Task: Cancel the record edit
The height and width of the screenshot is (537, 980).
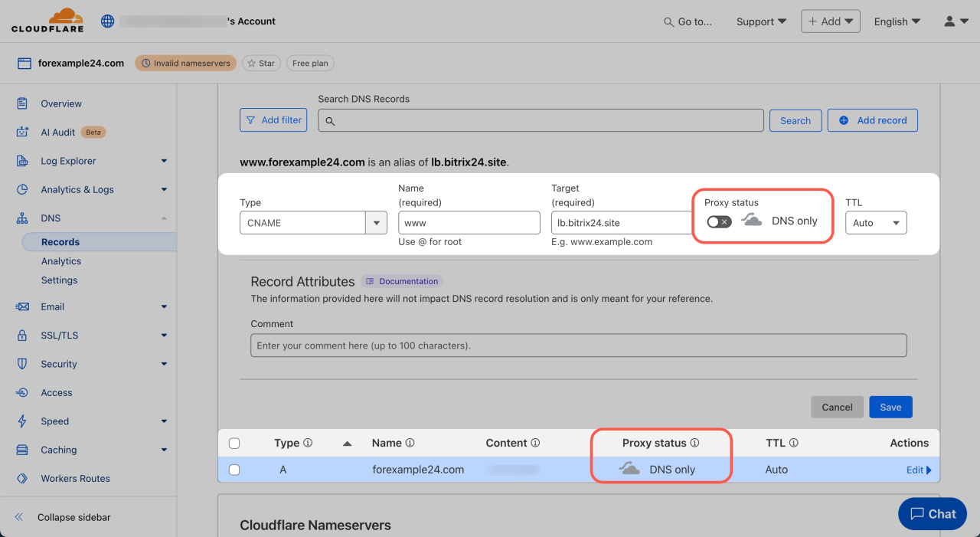Action: click(x=837, y=407)
